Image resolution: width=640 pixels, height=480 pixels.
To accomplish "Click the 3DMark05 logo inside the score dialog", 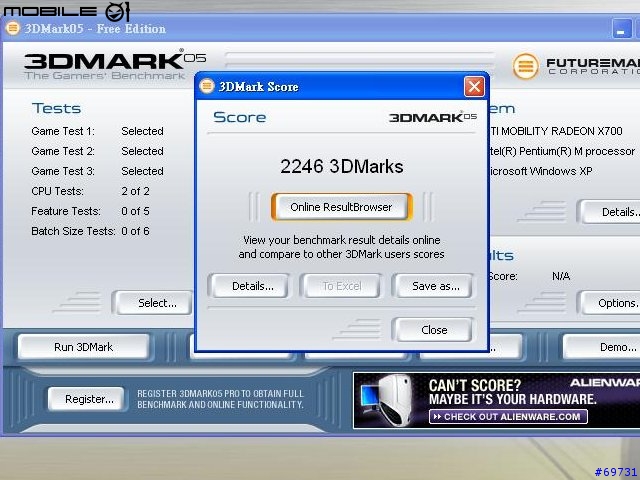I will pos(433,117).
